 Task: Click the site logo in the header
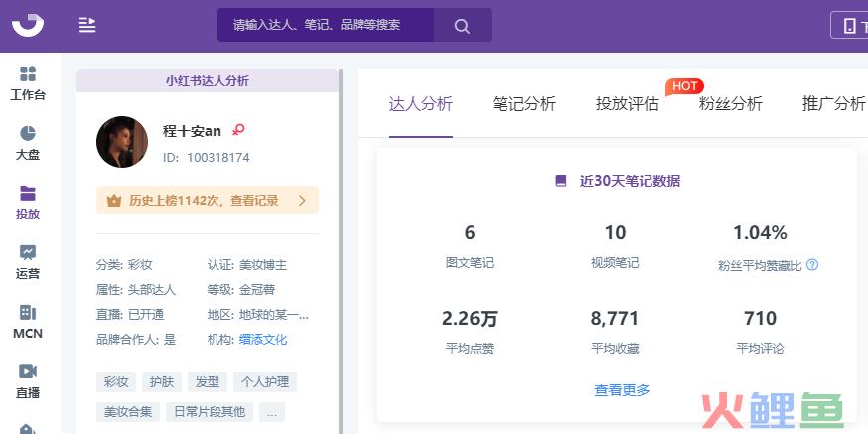click(x=28, y=25)
